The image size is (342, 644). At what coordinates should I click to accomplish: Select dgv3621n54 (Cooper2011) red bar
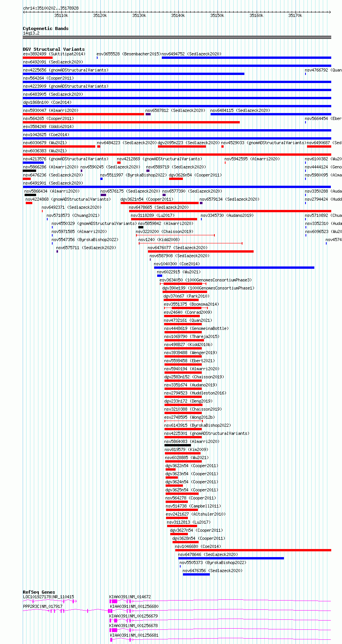(159, 203)
